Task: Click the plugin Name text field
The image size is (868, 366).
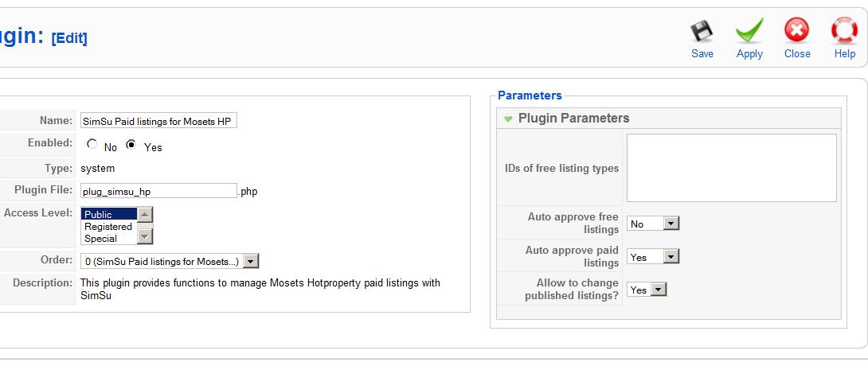Action: coord(158,121)
